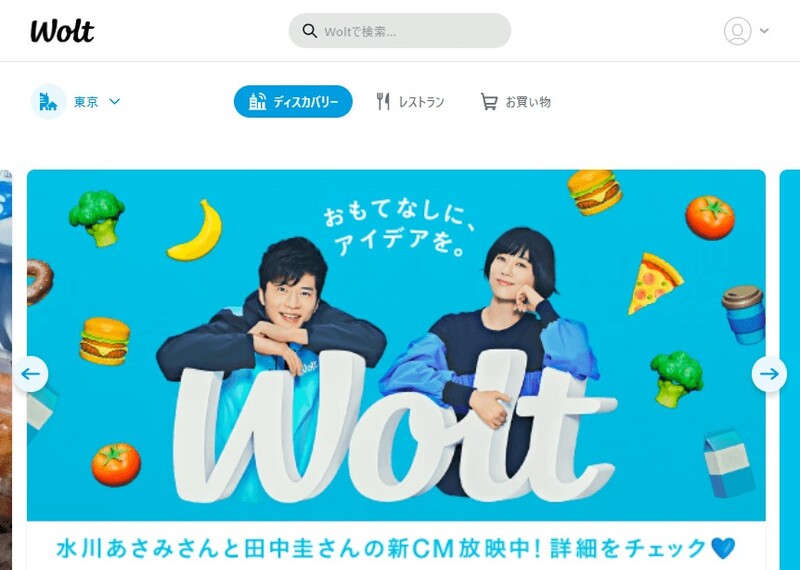Image resolution: width=800 pixels, height=570 pixels.
Task: Click the right arrow carousel button
Action: [x=769, y=374]
